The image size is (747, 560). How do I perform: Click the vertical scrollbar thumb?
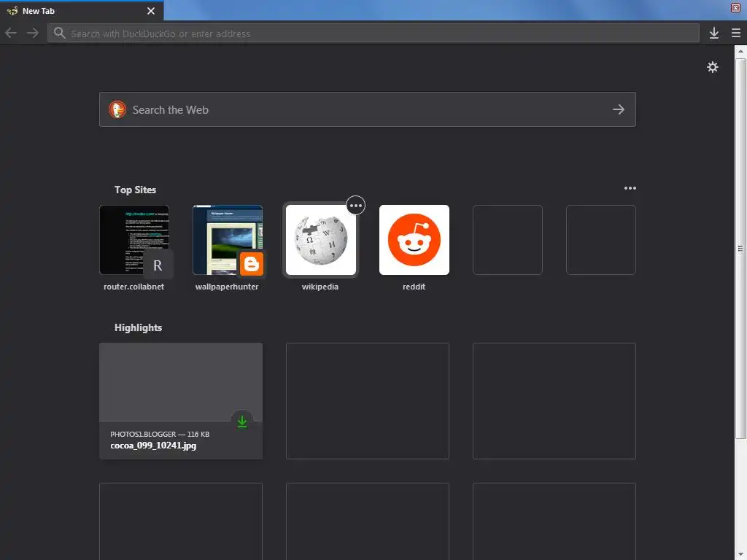point(740,248)
